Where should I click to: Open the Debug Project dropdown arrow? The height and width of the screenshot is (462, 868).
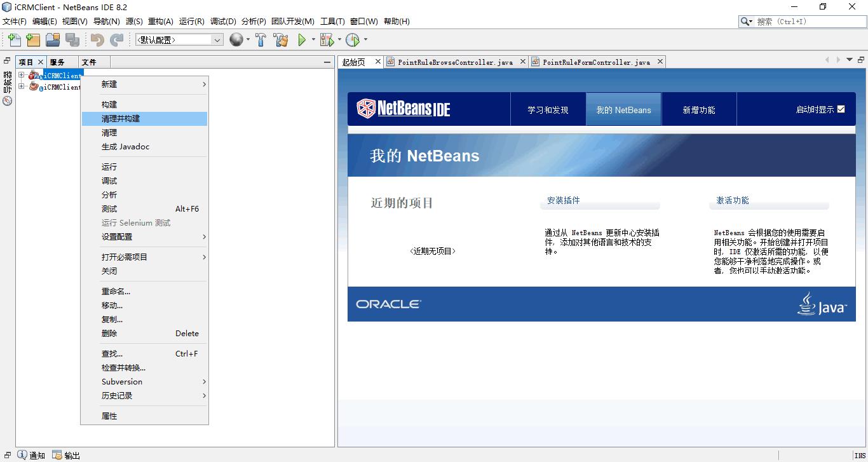pos(339,40)
